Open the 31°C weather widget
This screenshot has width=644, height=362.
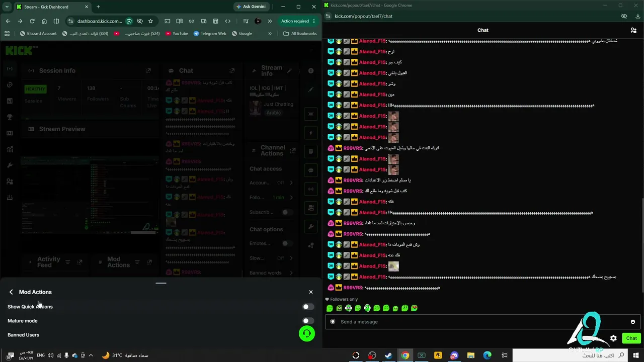coord(125,355)
